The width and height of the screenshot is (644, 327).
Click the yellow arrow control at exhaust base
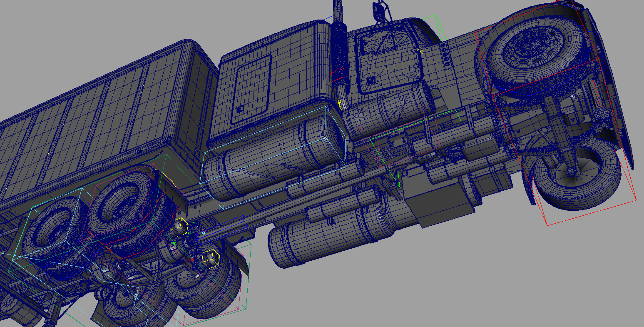341,105
